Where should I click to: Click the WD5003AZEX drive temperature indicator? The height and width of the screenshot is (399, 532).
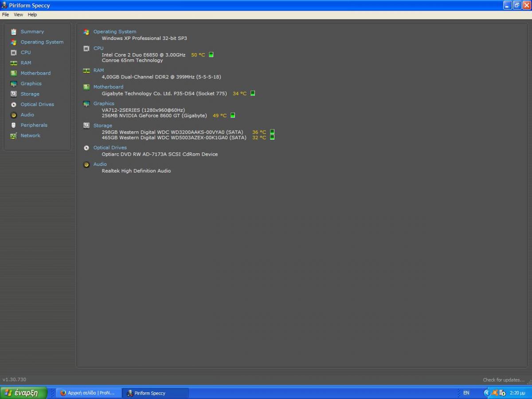[272, 137]
